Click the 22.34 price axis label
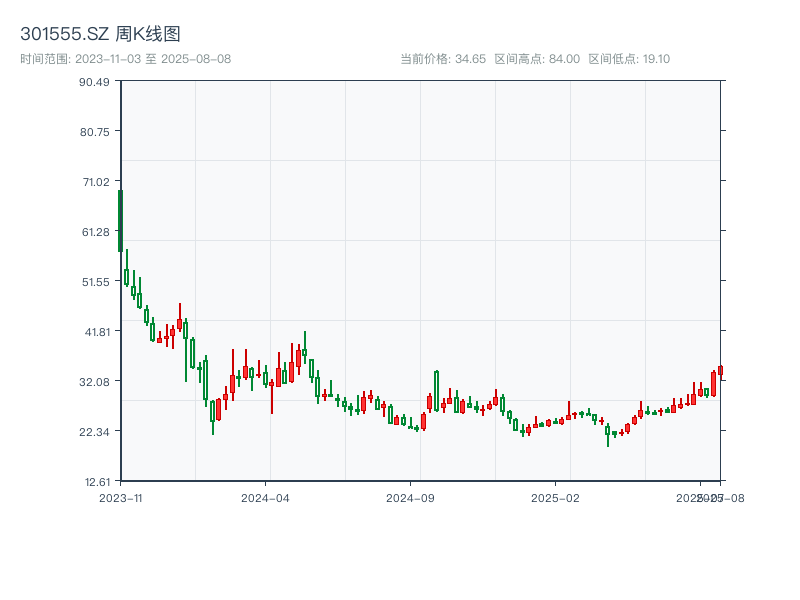 click(x=94, y=431)
